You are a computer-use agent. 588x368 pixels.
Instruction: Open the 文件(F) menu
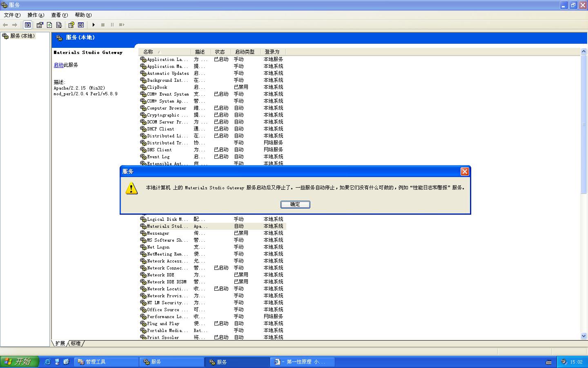click(12, 15)
